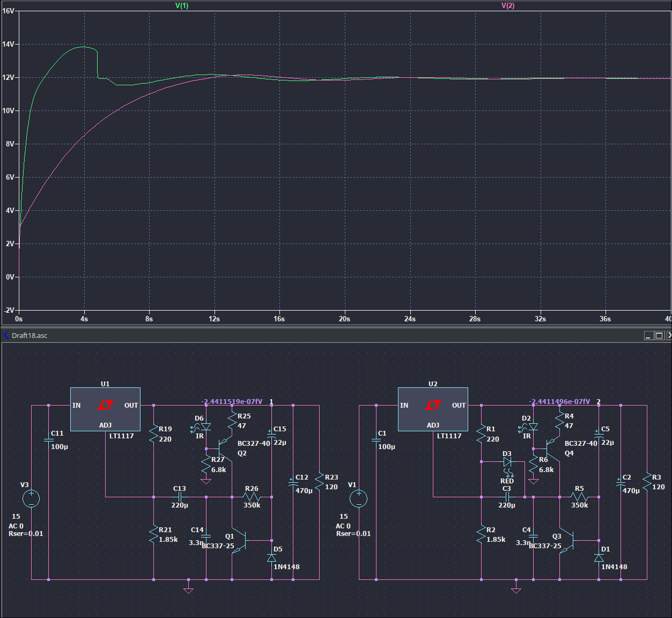Click the 12V label on vertical axis
The width and height of the screenshot is (672, 618).
[8, 77]
